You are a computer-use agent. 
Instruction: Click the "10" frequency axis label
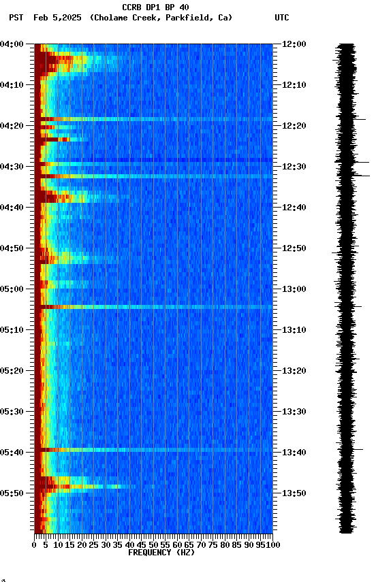coord(58,546)
